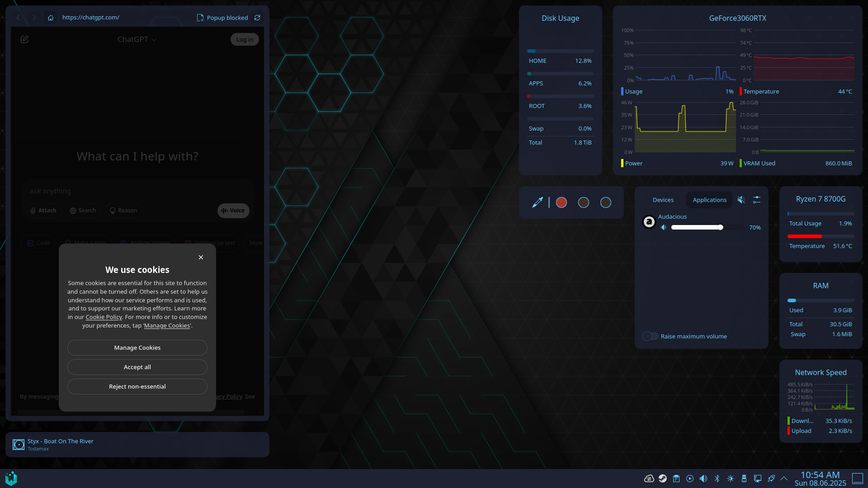Open the Steam tray icon
This screenshot has width=868, height=488.
point(663,479)
